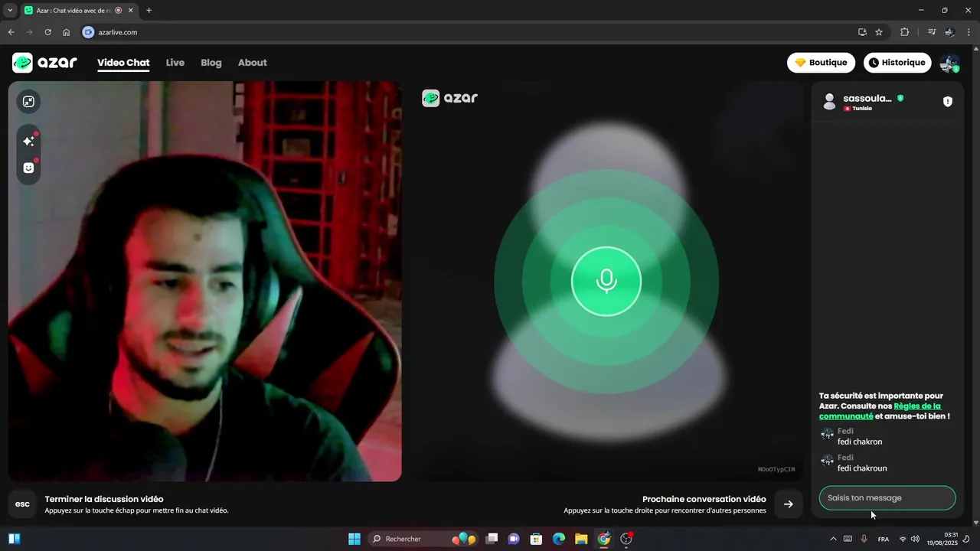The height and width of the screenshot is (551, 980).
Task: Open the media control toolbar icon
Action: [x=932, y=32]
